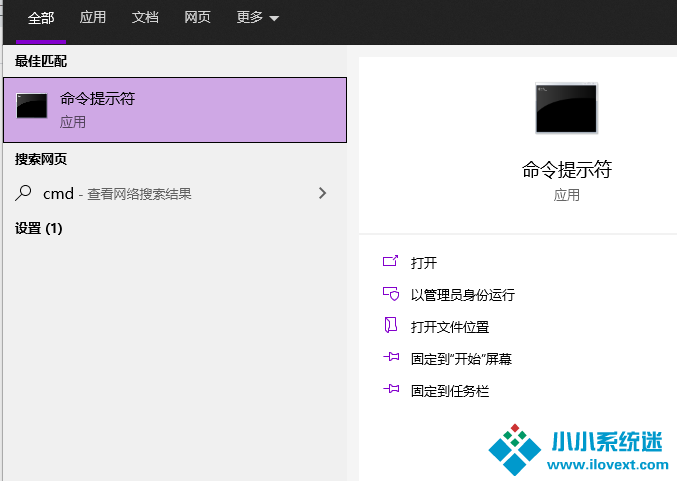Choose 固定到"开始"屏幕
This screenshot has height=481, width=677.
tap(461, 359)
